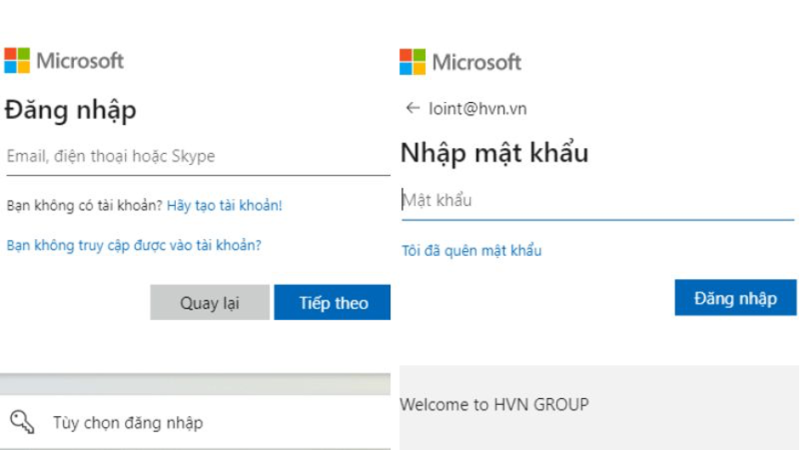The image size is (800, 450).
Task: Click the back arrow beside loint@hvn.vn
Action: click(x=412, y=108)
